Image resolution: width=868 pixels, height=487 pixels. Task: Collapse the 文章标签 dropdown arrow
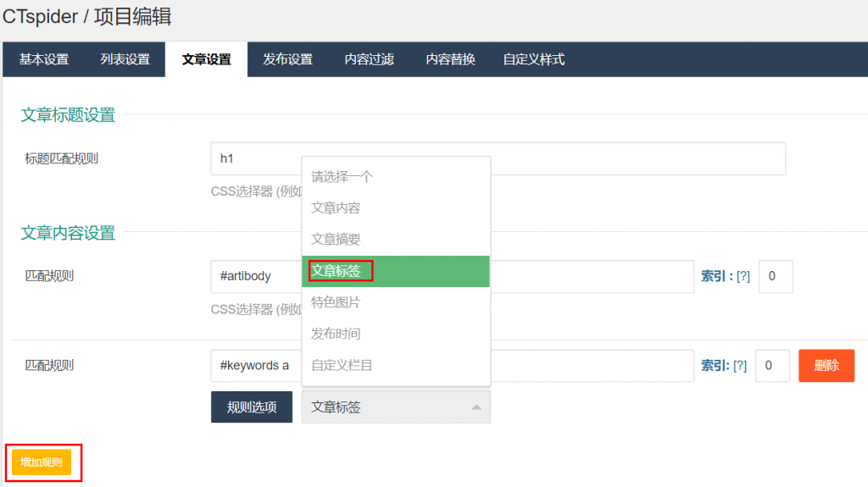(x=476, y=407)
